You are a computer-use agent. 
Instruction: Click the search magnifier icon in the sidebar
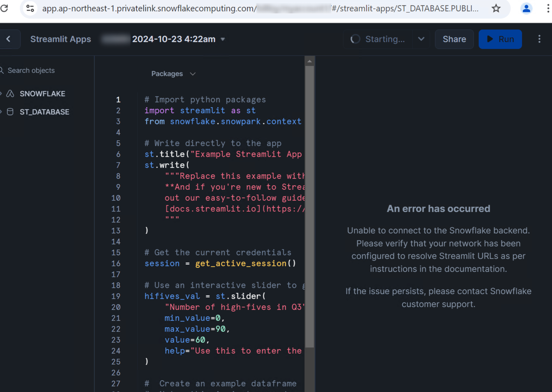click(2, 71)
